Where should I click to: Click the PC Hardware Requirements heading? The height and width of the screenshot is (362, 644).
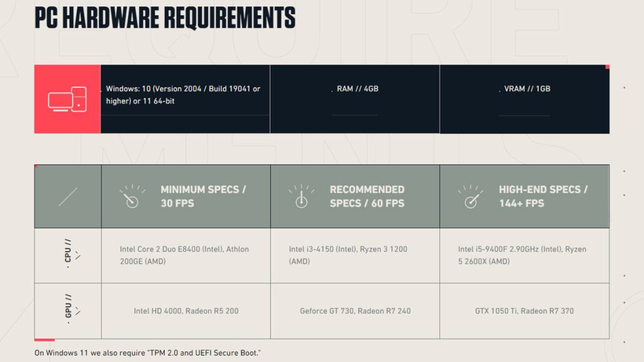click(x=165, y=18)
